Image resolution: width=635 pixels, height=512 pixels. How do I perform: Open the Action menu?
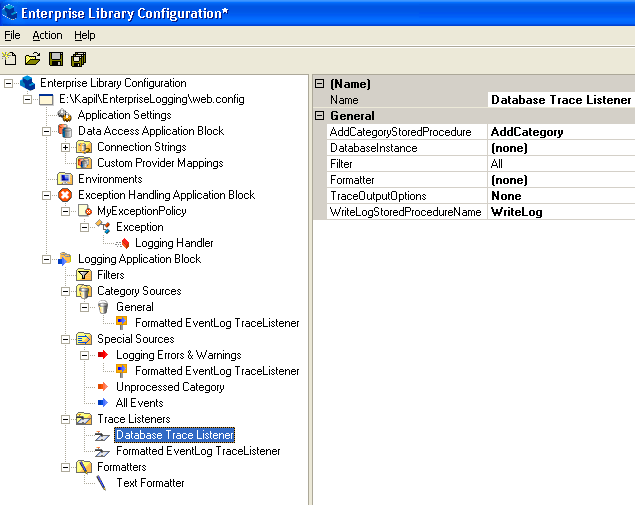47,35
